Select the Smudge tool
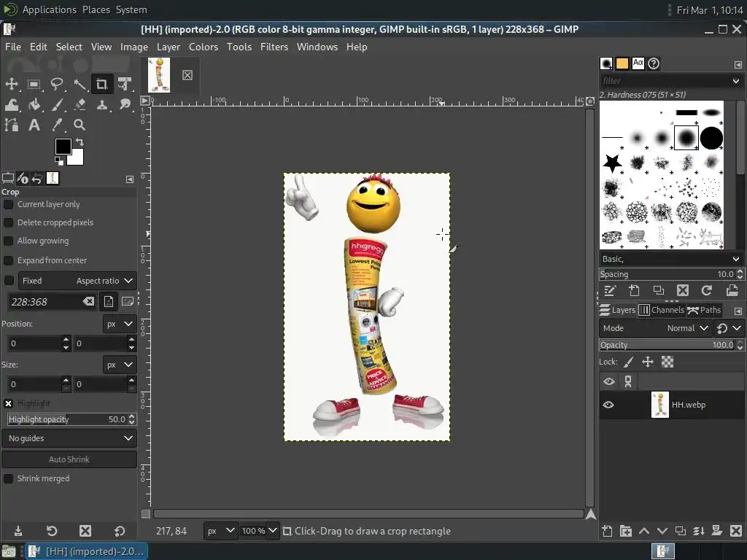The height and width of the screenshot is (560, 747). click(124, 105)
